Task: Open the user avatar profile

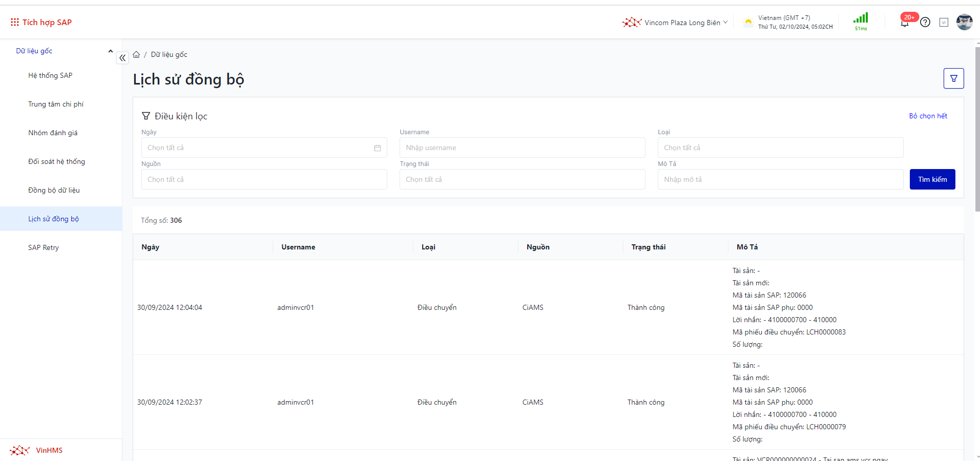Action: (964, 22)
